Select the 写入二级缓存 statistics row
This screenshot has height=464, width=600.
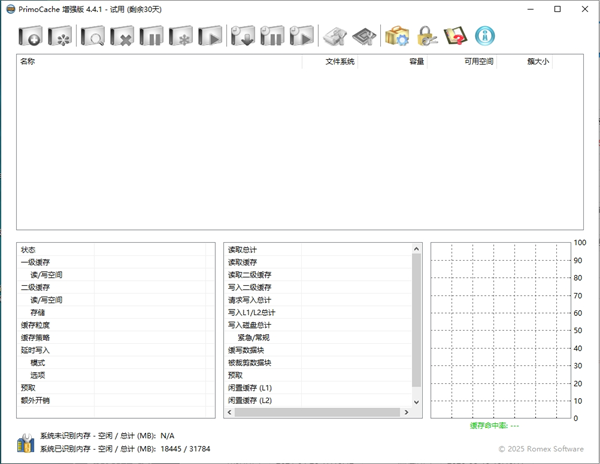pyautogui.click(x=318, y=287)
